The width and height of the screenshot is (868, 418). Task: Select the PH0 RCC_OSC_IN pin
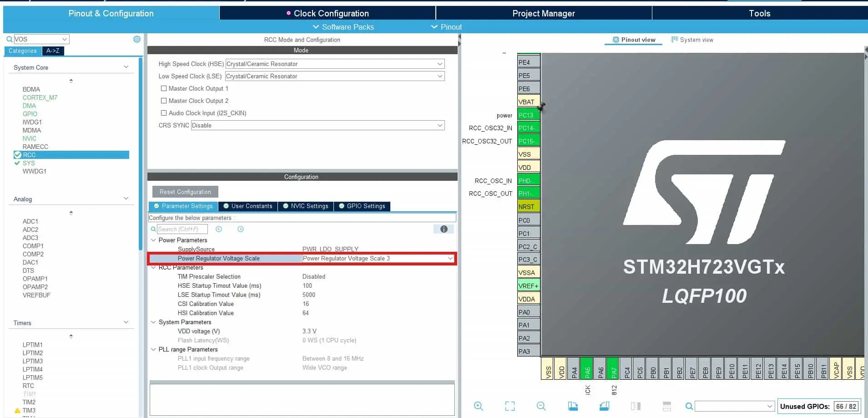[529, 180]
